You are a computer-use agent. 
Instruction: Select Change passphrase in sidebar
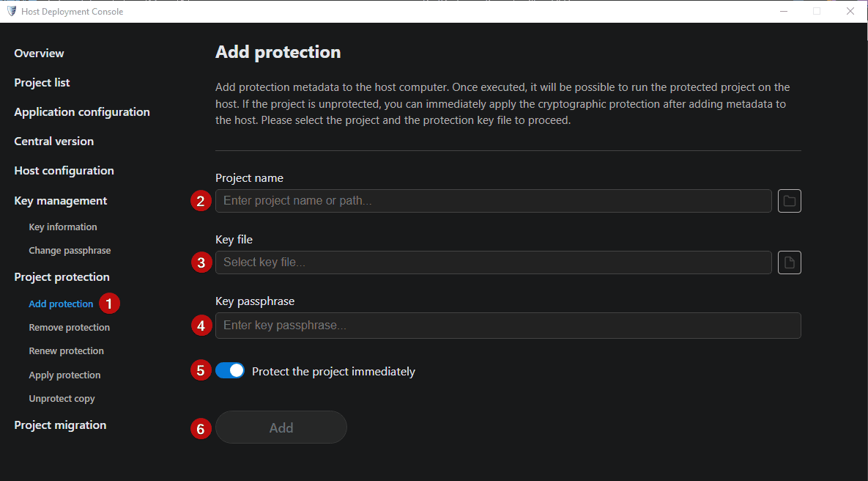[x=70, y=251]
